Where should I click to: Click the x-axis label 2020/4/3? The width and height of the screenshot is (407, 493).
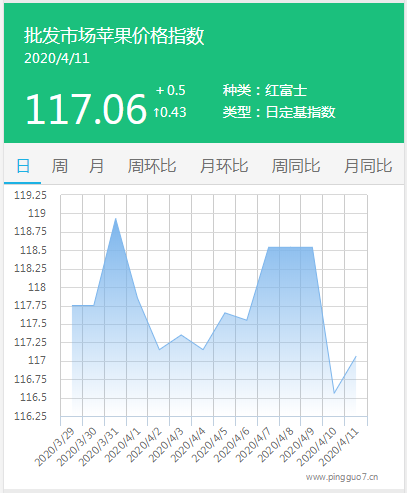click(x=166, y=445)
